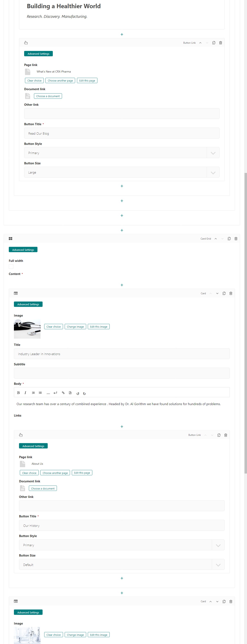Click undo in the Body editor toolbar
The width and height of the screenshot is (247, 644).
point(78,393)
